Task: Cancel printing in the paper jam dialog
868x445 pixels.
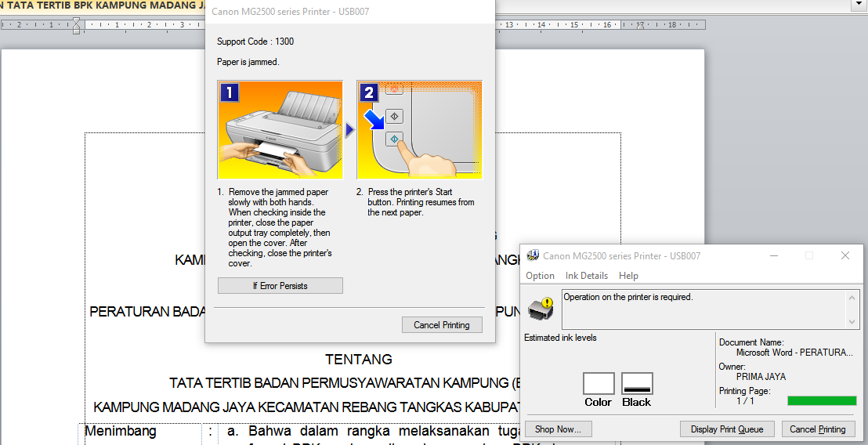Action: click(x=442, y=325)
